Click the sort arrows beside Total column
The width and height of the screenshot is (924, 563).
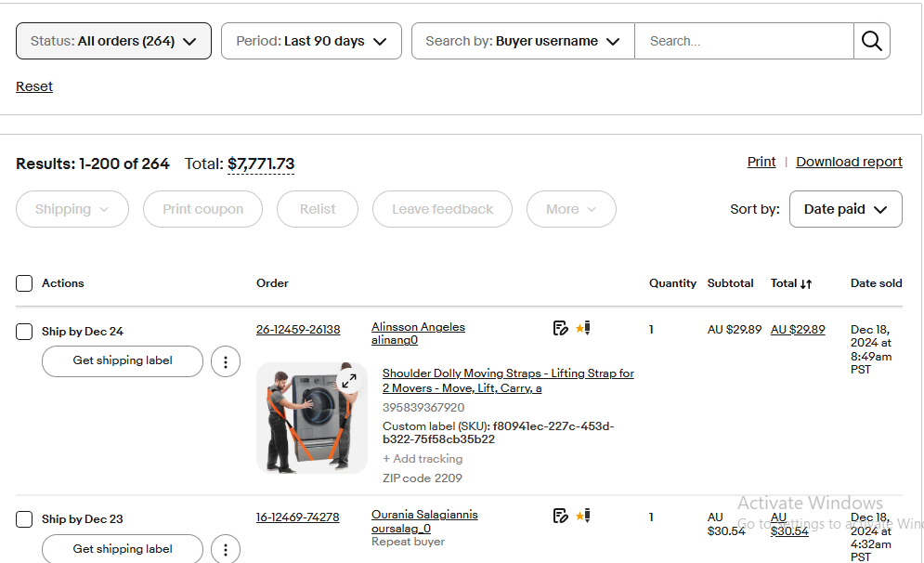(806, 284)
